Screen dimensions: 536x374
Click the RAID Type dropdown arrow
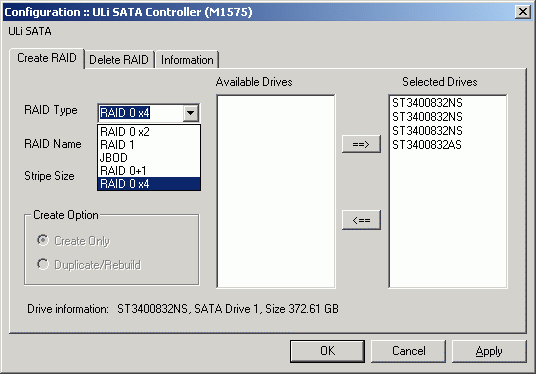(x=191, y=113)
